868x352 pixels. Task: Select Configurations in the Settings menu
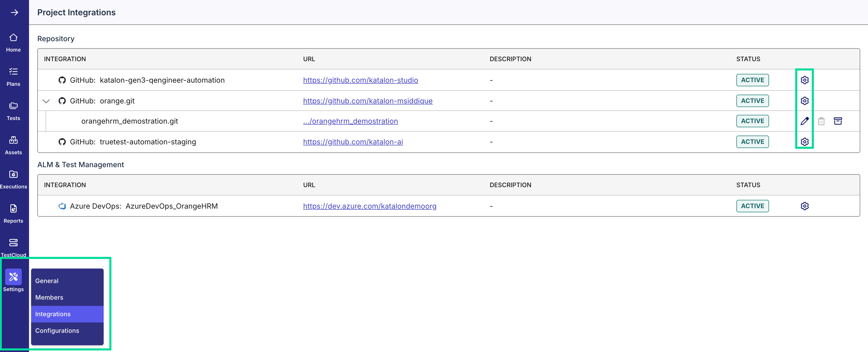[x=67, y=330]
